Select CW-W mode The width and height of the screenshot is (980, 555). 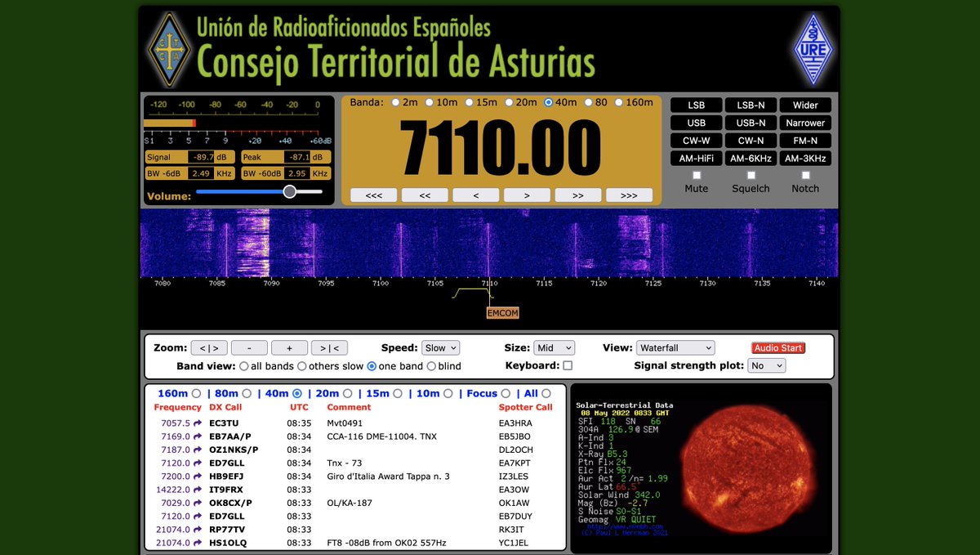[697, 141]
